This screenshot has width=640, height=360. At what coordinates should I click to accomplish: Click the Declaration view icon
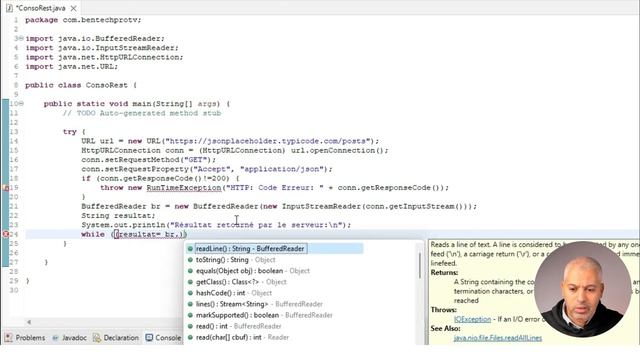click(97, 338)
